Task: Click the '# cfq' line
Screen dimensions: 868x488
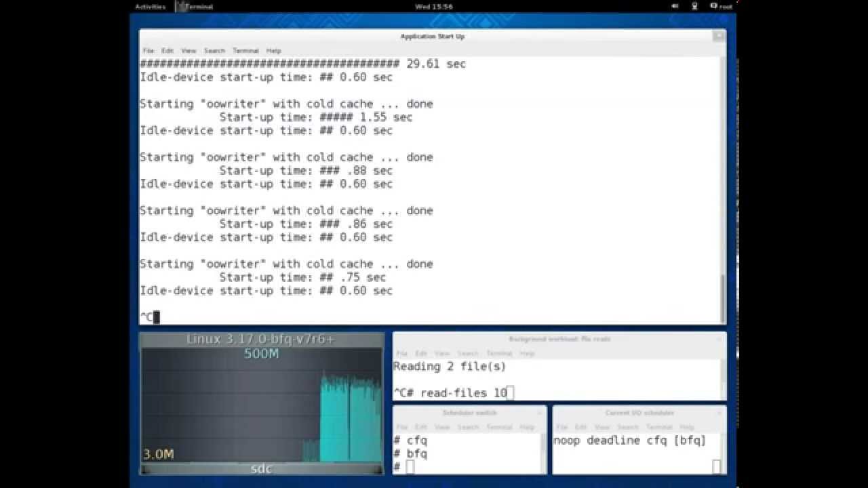Action: (410, 441)
